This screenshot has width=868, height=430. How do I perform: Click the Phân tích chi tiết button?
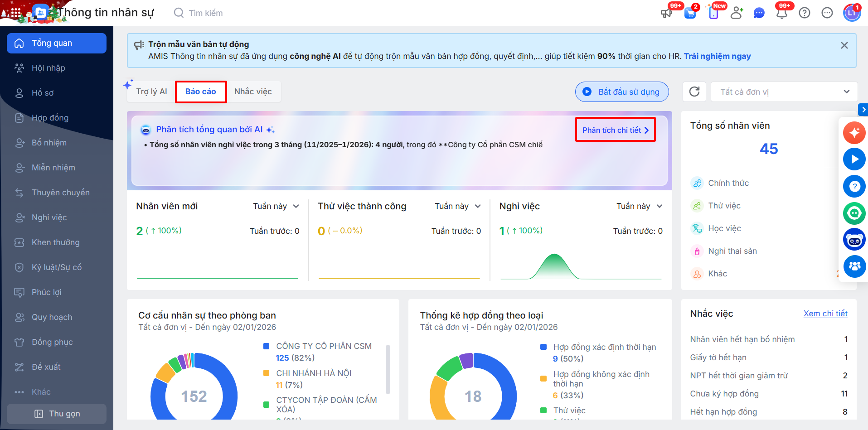click(x=616, y=130)
